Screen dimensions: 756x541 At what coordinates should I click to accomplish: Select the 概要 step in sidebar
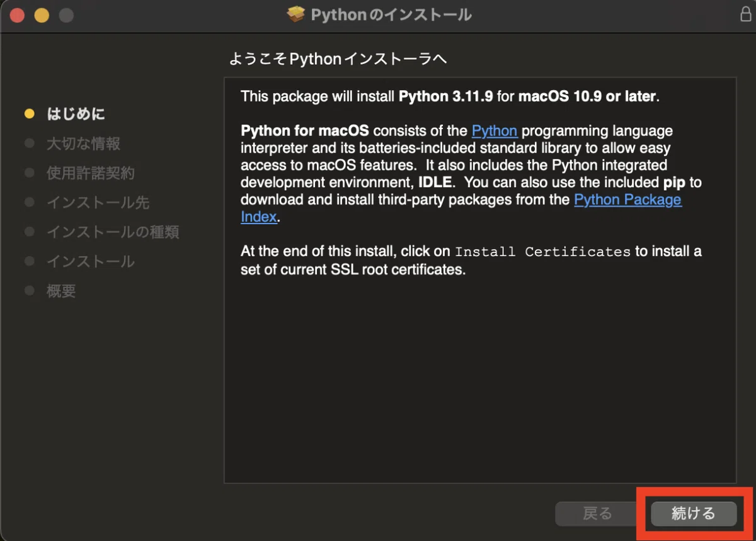61,291
